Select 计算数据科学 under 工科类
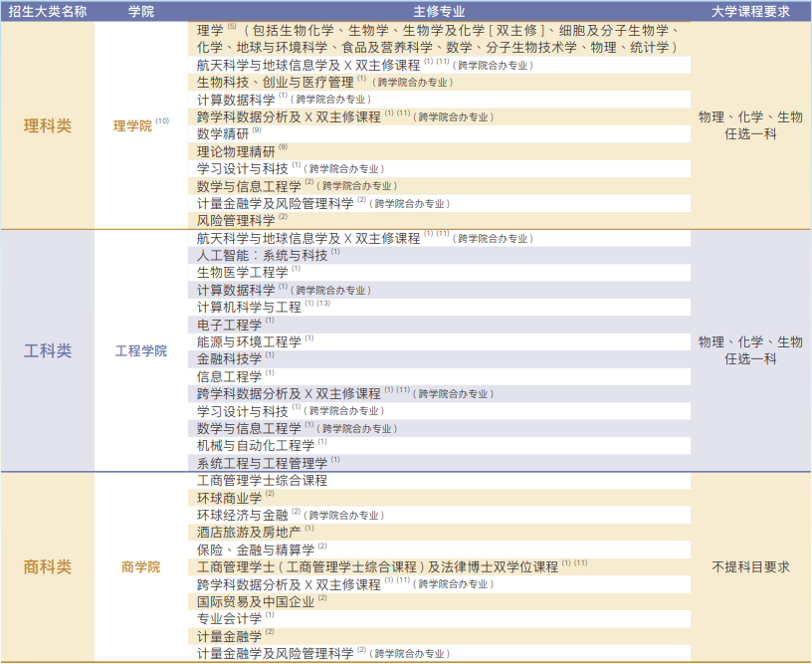This screenshot has width=812, height=664. tap(439, 290)
